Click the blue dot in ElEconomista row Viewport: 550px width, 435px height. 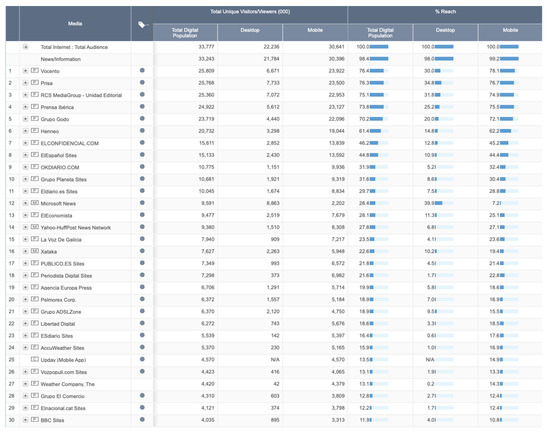tap(142, 215)
